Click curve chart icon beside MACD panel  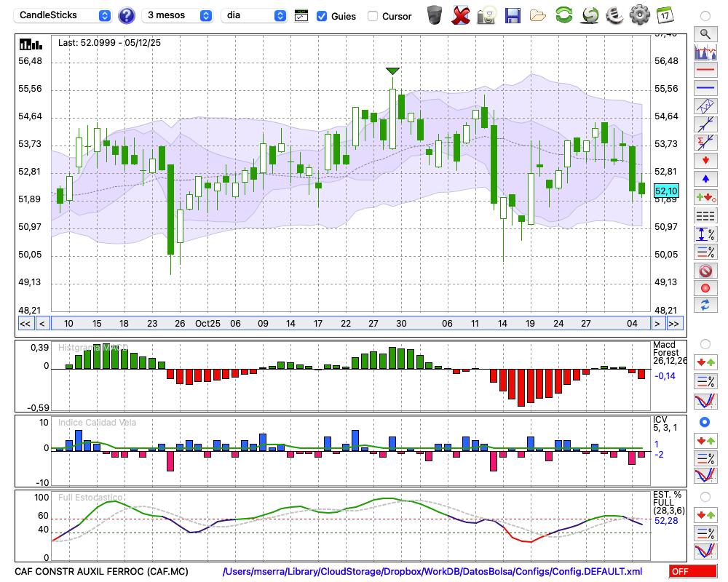[x=705, y=401]
